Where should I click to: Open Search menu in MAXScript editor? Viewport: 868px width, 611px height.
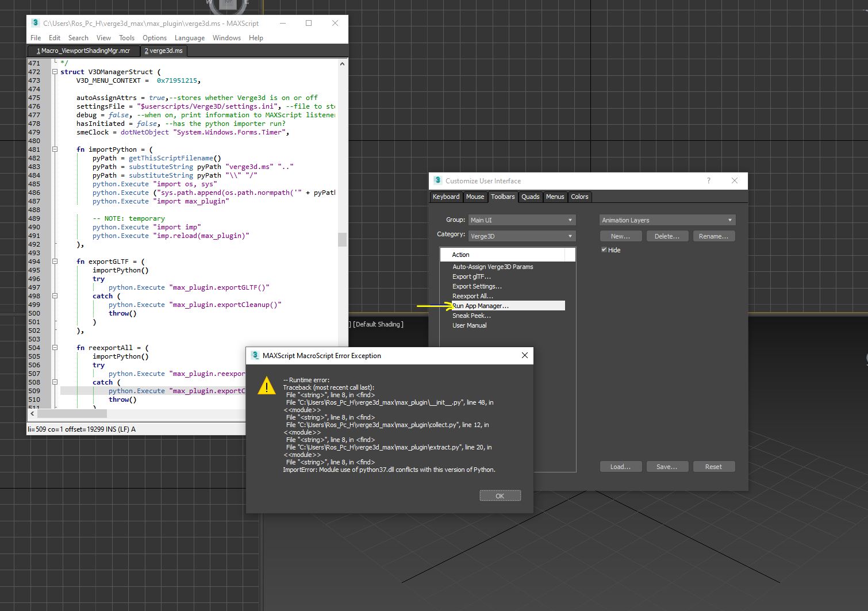pyautogui.click(x=78, y=38)
